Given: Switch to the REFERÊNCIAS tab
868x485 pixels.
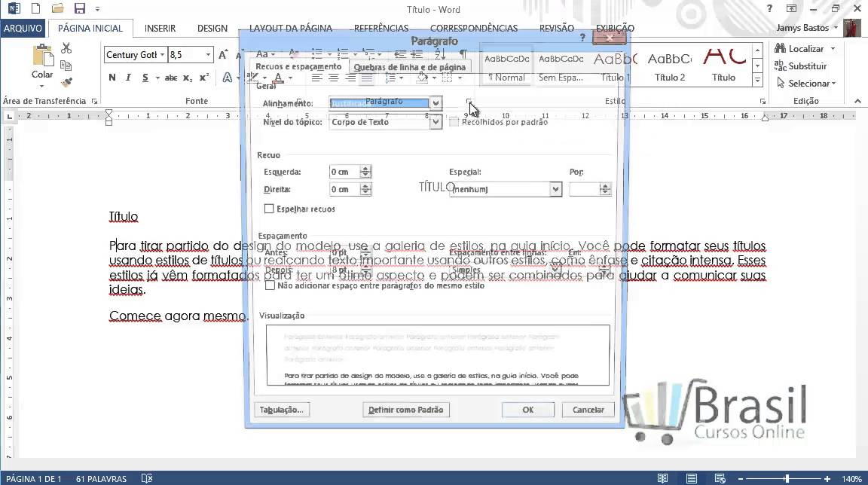Looking at the screenshot, I should pyautogui.click(x=381, y=28).
